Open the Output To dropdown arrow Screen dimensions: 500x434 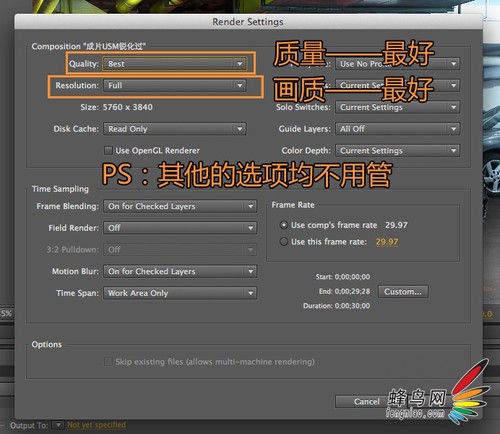pyautogui.click(x=58, y=425)
